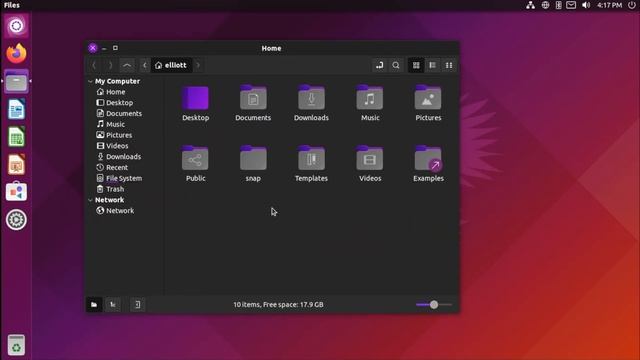
Task: Switch to list view
Action: pyautogui.click(x=432, y=65)
